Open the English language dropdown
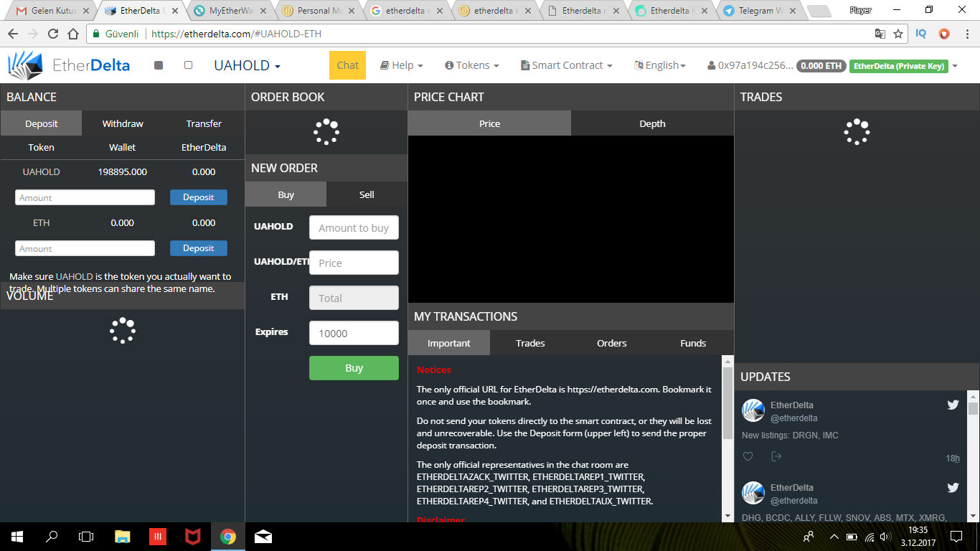 [660, 65]
